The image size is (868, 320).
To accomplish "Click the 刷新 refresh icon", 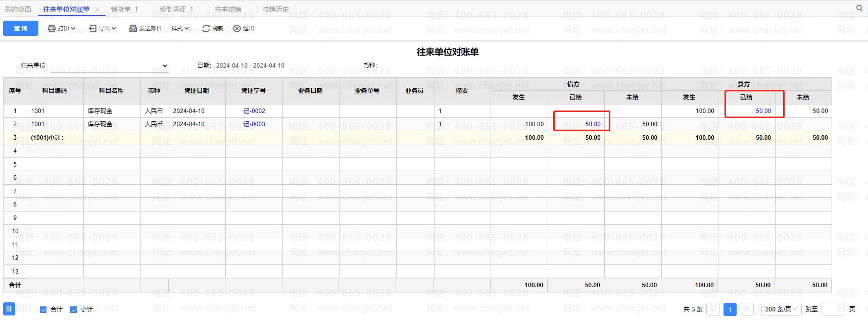I will [206, 29].
